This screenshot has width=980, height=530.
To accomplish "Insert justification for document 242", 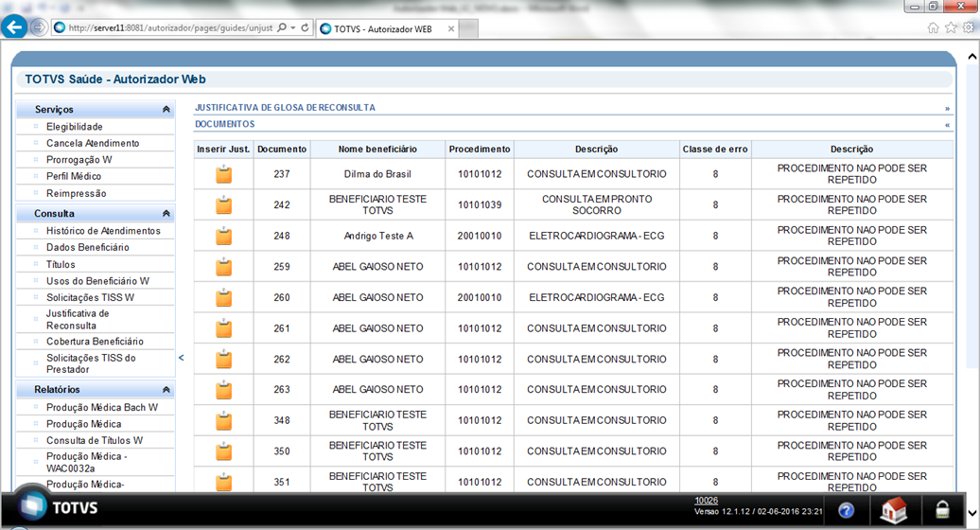I will point(224,205).
